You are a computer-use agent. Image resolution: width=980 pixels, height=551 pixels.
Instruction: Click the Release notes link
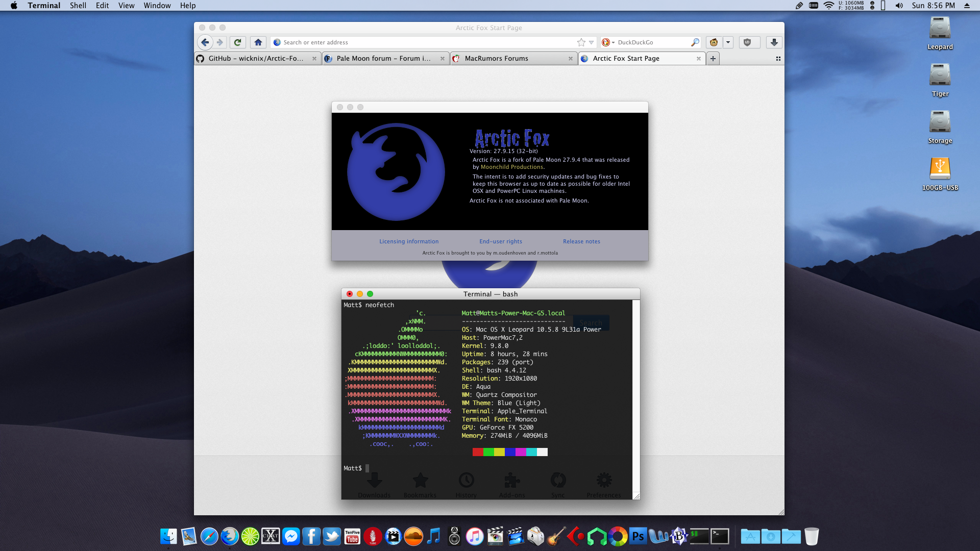tap(581, 241)
